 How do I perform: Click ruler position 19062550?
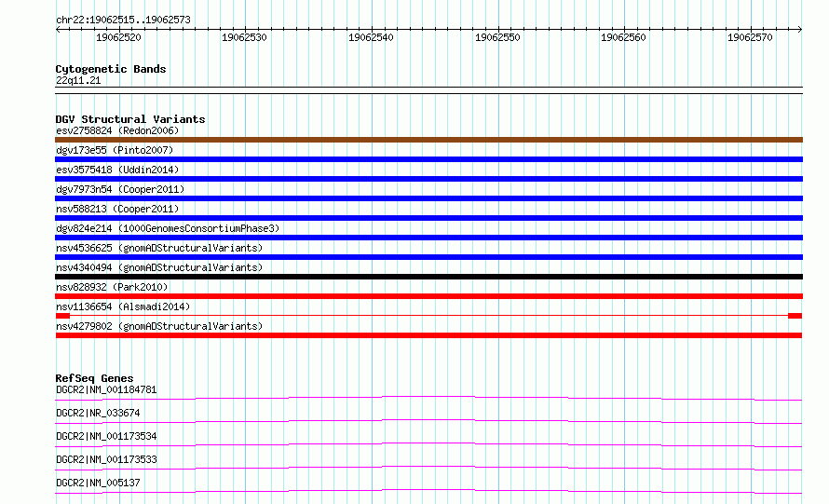click(497, 37)
